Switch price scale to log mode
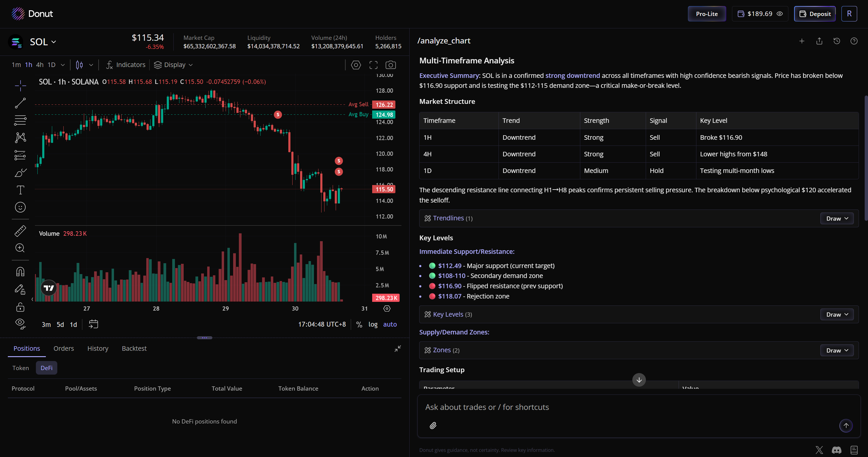868x457 pixels. 373,324
